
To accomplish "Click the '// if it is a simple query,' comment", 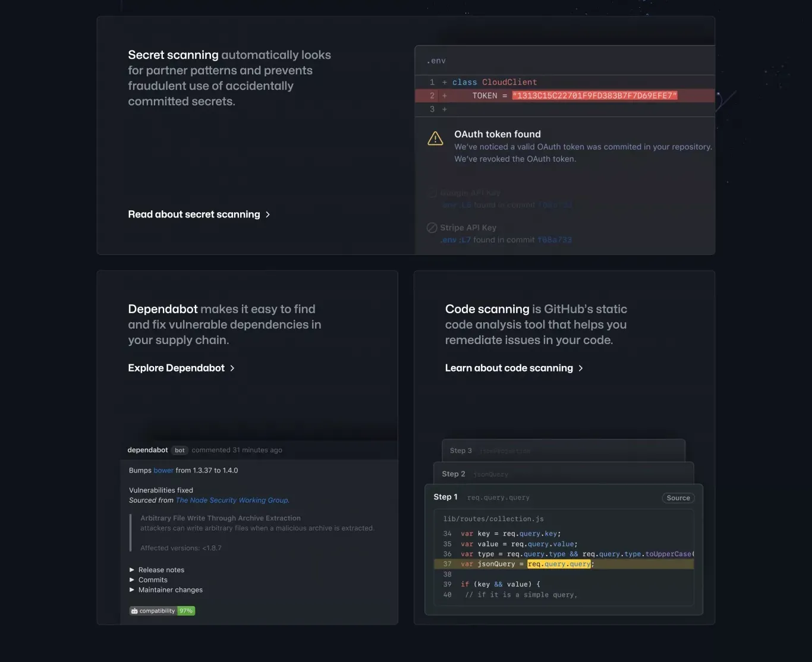I will point(521,595).
